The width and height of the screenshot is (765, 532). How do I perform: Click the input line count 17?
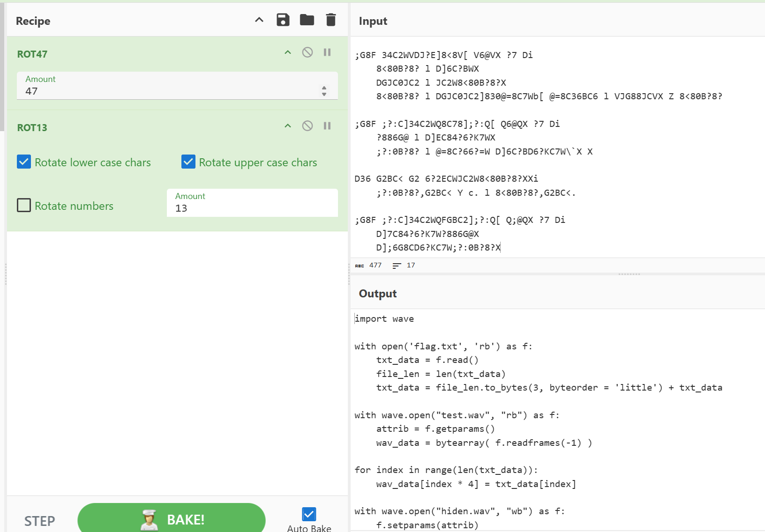[411, 265]
